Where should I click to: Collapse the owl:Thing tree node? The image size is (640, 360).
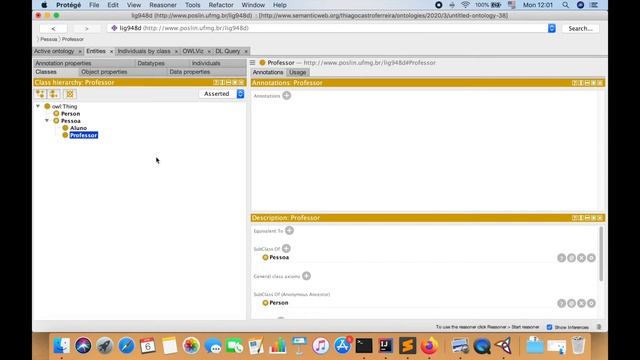38,106
